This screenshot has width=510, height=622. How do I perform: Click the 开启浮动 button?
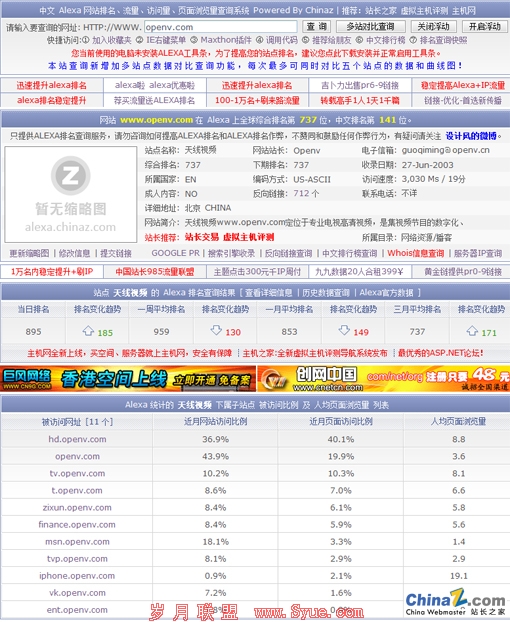(484, 27)
